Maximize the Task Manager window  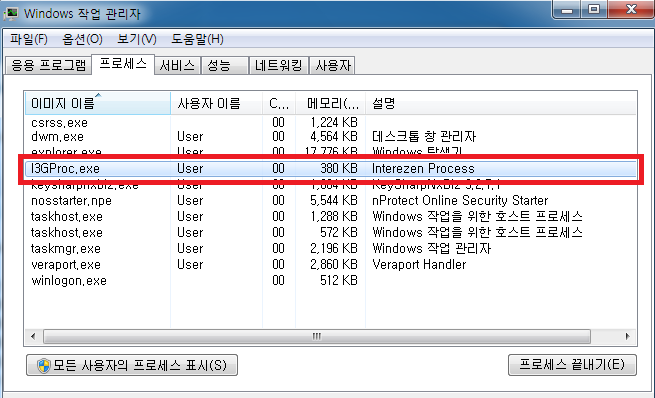(x=594, y=10)
